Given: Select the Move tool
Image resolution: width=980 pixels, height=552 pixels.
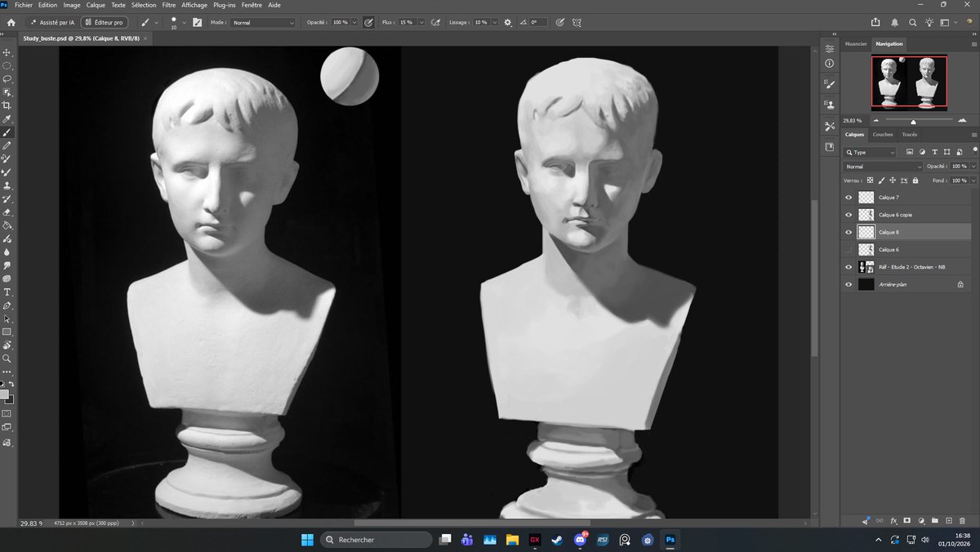Looking at the screenshot, I should (x=7, y=52).
